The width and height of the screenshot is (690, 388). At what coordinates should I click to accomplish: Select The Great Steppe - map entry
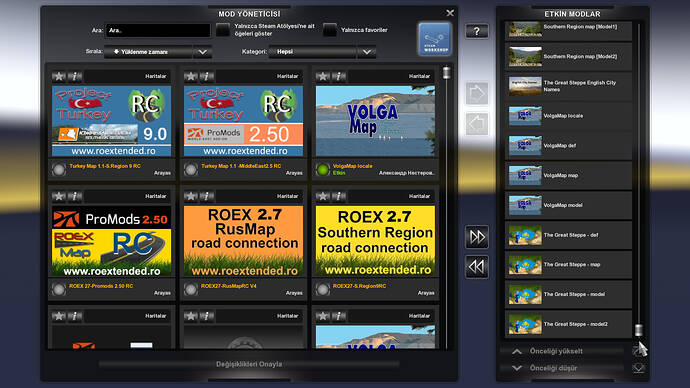pyautogui.click(x=569, y=264)
